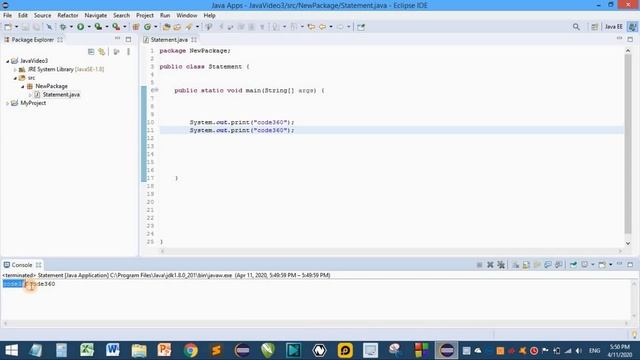Collapse the NewPackage node
Image resolution: width=640 pixels, height=360 pixels.
22,87
